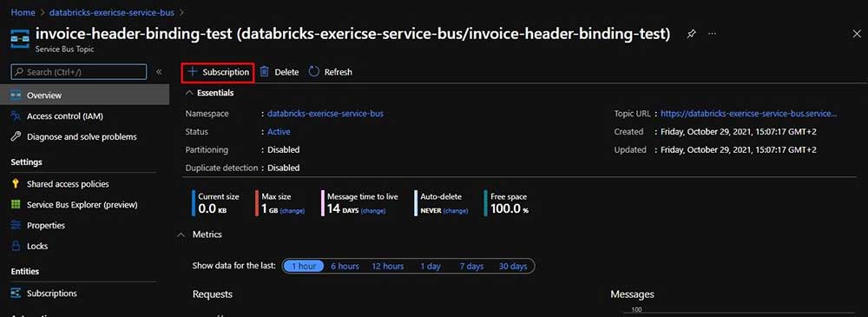The height and width of the screenshot is (317, 868).
Task: Show metrics for the last 6 hours
Action: pos(345,267)
